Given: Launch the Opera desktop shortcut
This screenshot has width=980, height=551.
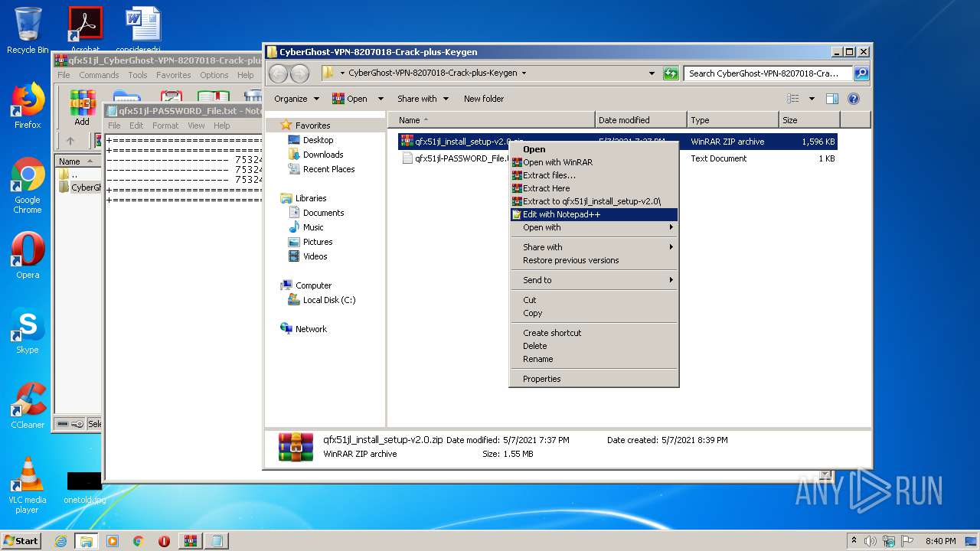Looking at the screenshot, I should pyautogui.click(x=28, y=256).
